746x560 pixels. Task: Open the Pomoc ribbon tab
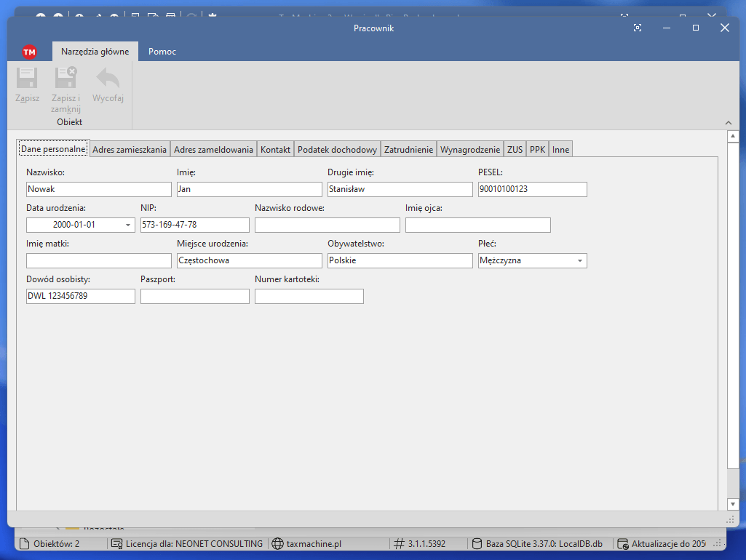tap(162, 52)
